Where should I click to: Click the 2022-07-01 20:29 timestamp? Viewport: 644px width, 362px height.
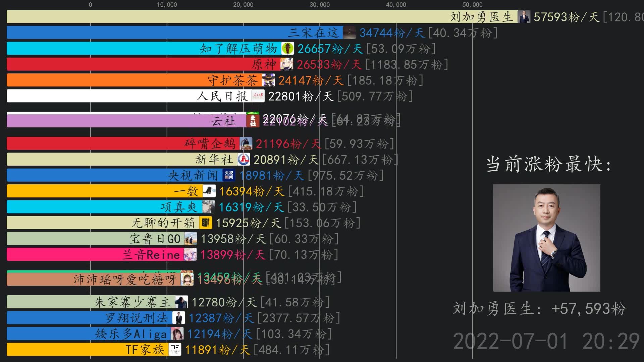(546, 341)
